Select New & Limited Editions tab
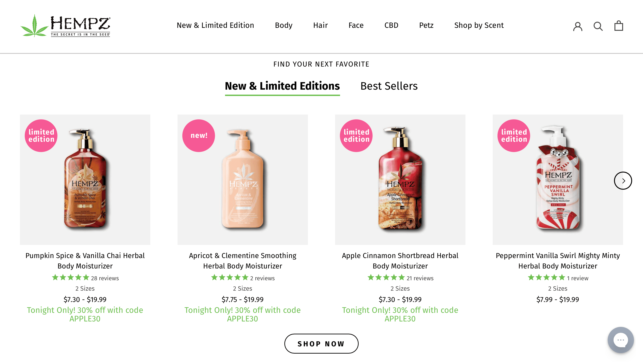Screen dimensions: 643x364 coord(282,86)
